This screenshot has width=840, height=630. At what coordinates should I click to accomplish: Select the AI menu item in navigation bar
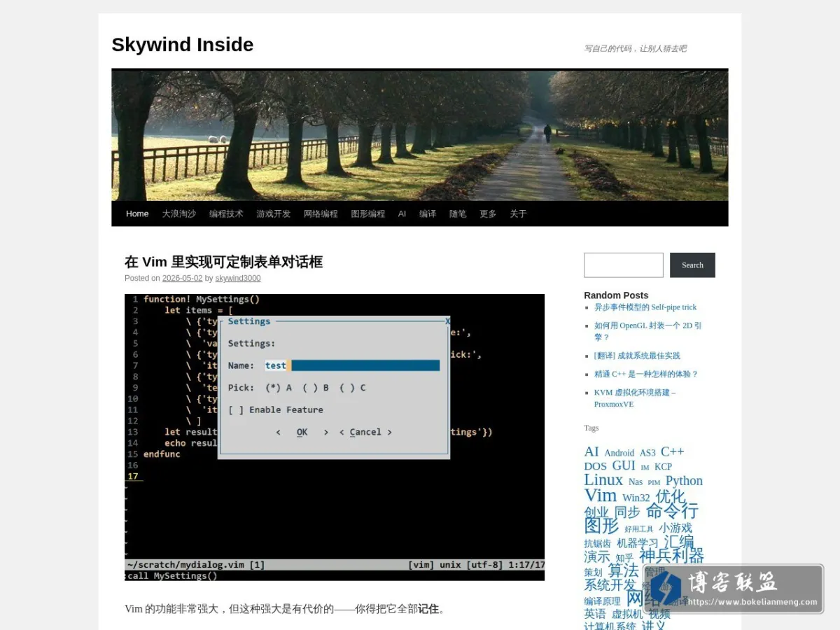(x=402, y=213)
